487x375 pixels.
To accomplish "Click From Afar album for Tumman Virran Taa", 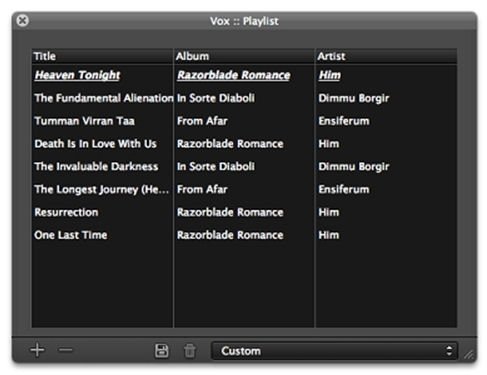I will pos(202,121).
